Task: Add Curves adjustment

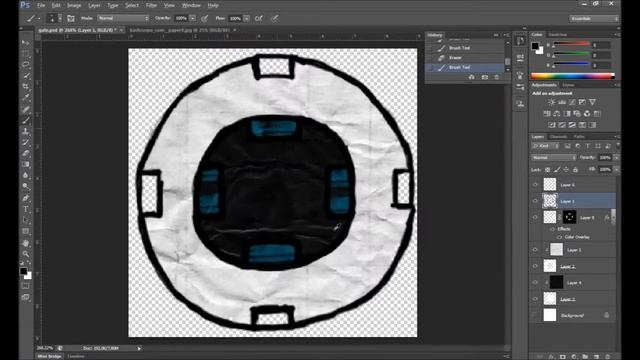Action: coord(572,102)
